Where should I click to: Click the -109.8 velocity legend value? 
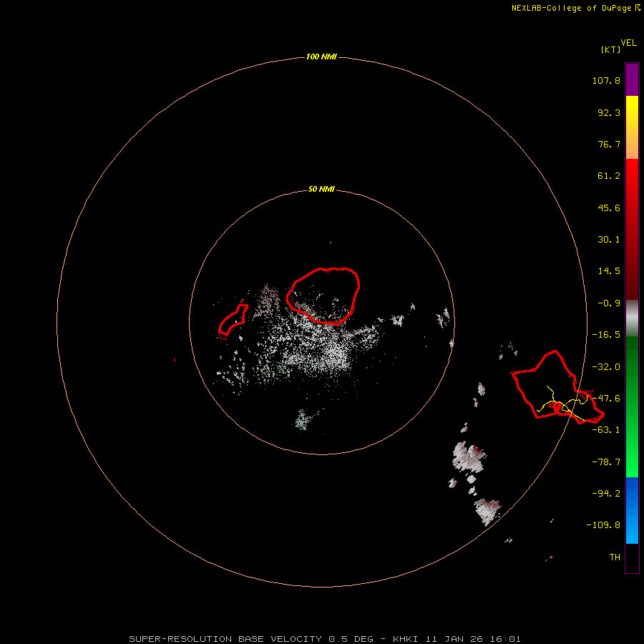tap(603, 525)
